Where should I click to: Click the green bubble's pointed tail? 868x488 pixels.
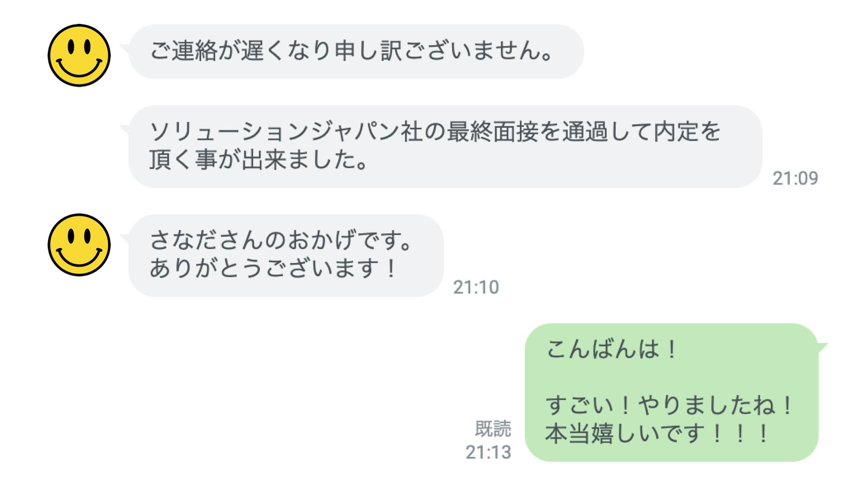822,347
